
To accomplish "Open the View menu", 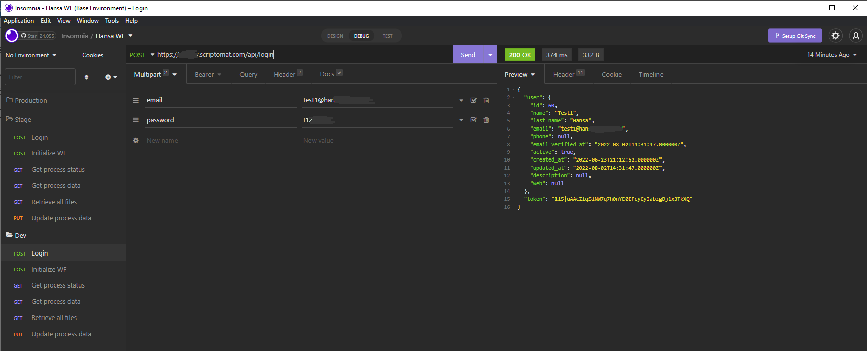I will pos(64,21).
